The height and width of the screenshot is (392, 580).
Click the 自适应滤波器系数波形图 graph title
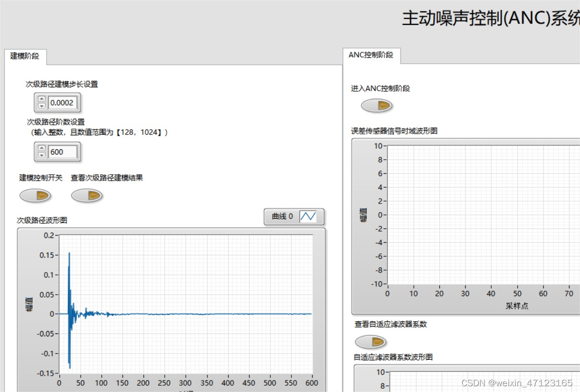coord(392,357)
